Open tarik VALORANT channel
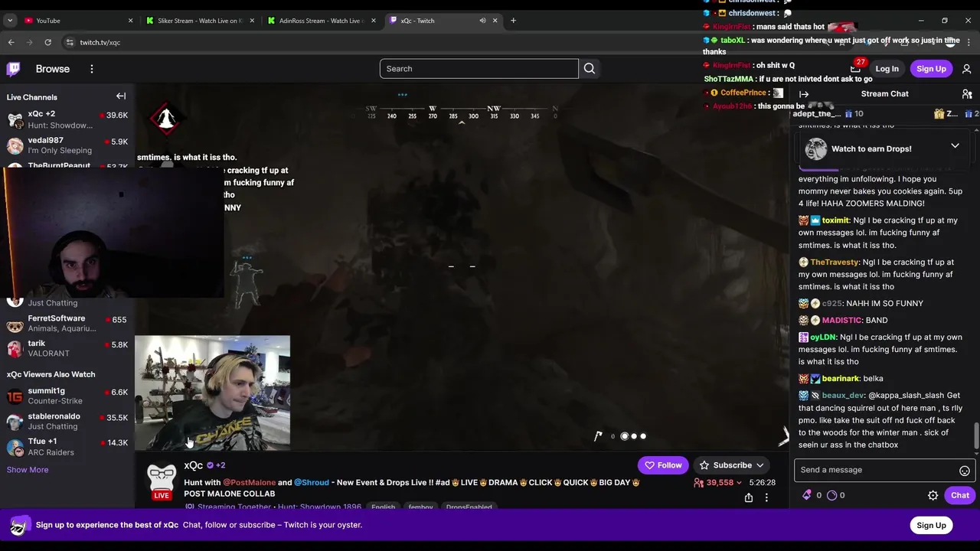This screenshot has width=980, height=551. click(67, 348)
